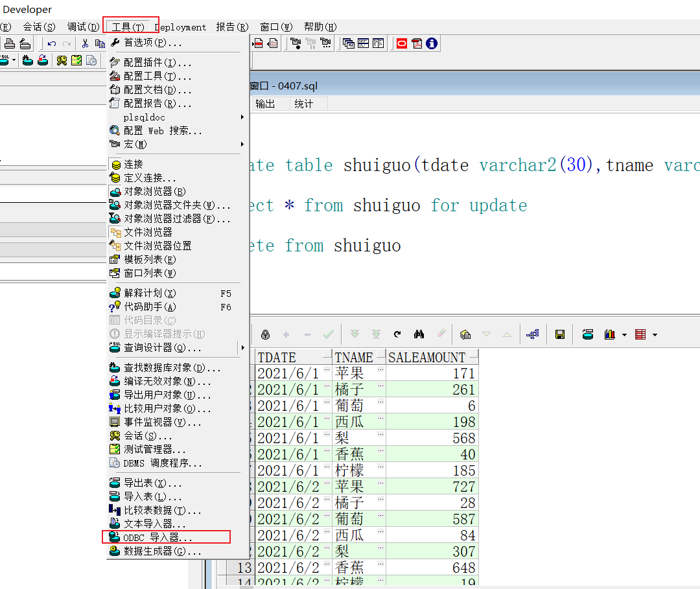Open the 窗口(W) menu
The width and height of the screenshot is (700, 589).
(x=276, y=27)
